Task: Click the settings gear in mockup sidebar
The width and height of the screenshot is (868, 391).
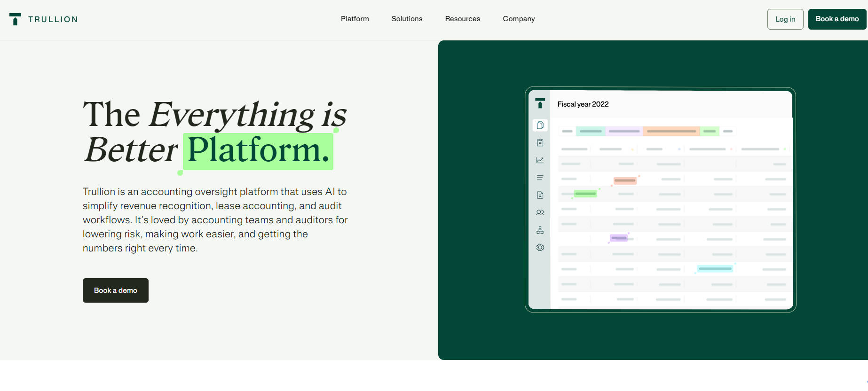Action: (x=540, y=247)
